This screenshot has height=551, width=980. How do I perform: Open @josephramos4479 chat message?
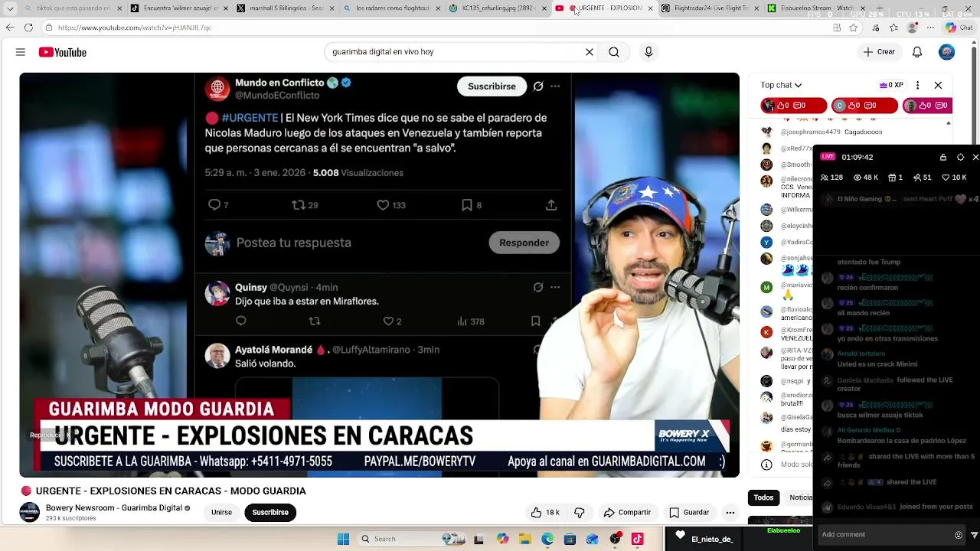pyautogui.click(x=831, y=132)
